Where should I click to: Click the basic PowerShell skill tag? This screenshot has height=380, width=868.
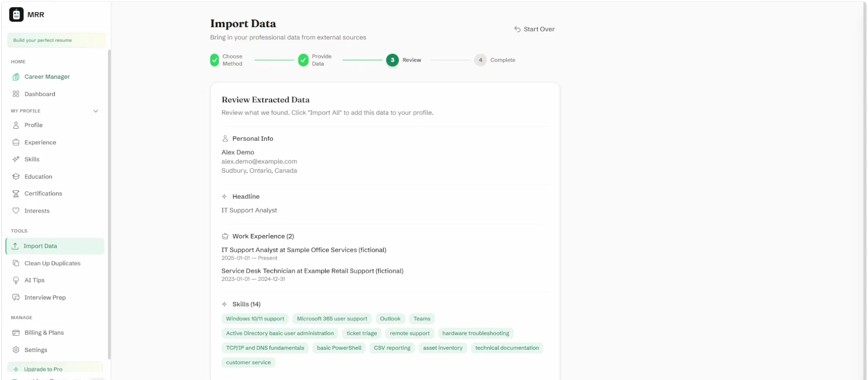pyautogui.click(x=339, y=348)
